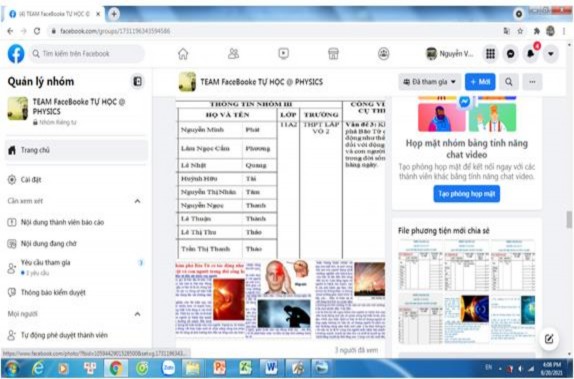Viewport: 574px width, 379px height.
Task: Open the notifications bell icon
Action: (530, 54)
